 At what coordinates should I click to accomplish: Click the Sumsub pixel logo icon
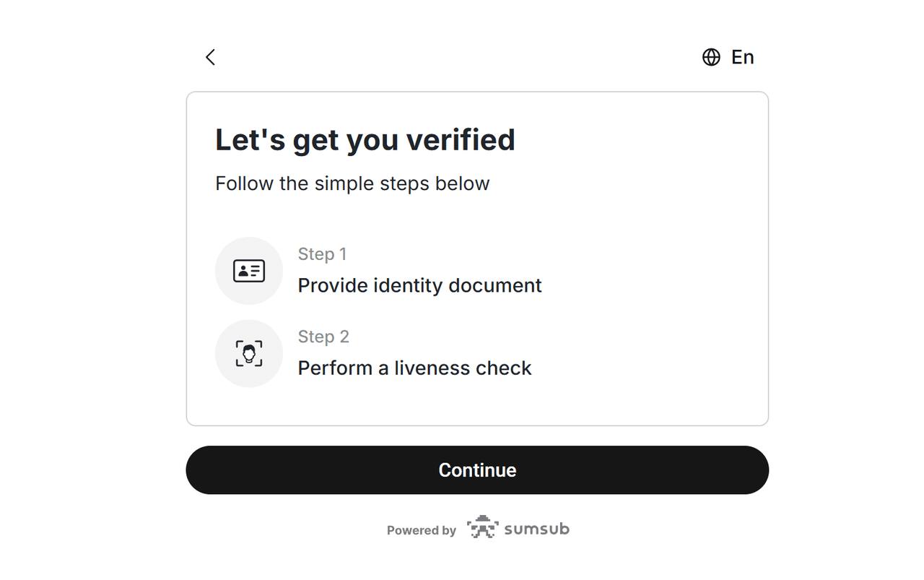click(482, 528)
